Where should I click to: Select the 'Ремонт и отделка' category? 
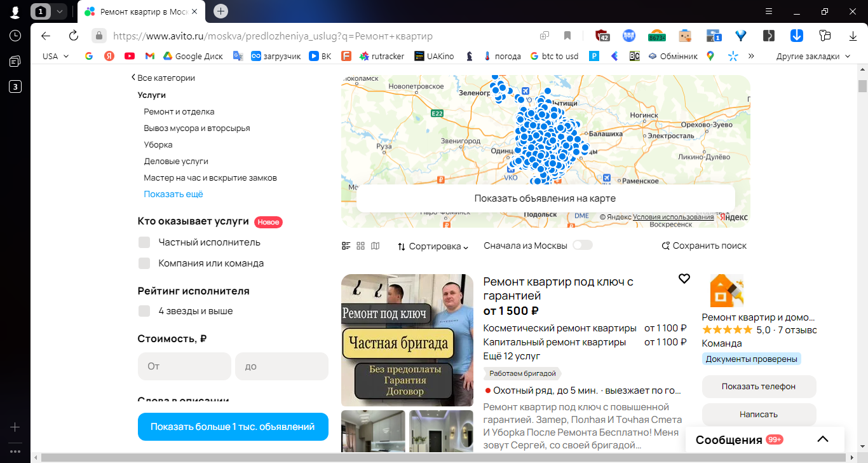tap(179, 111)
